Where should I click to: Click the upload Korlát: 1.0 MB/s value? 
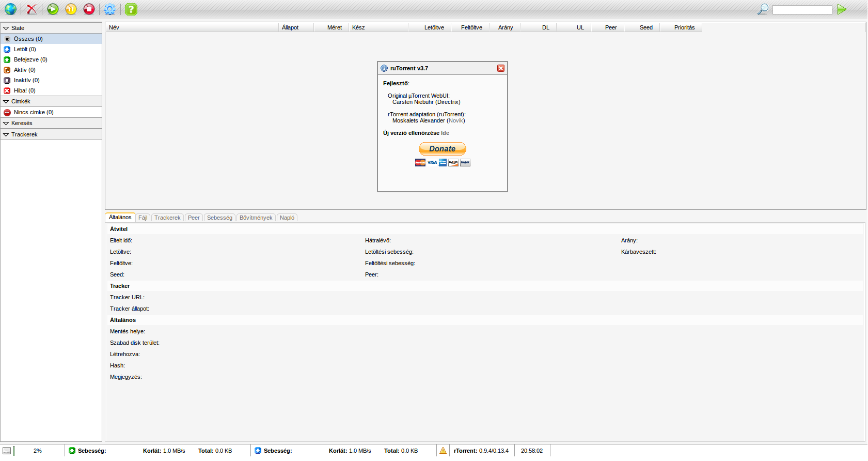[x=164, y=451]
